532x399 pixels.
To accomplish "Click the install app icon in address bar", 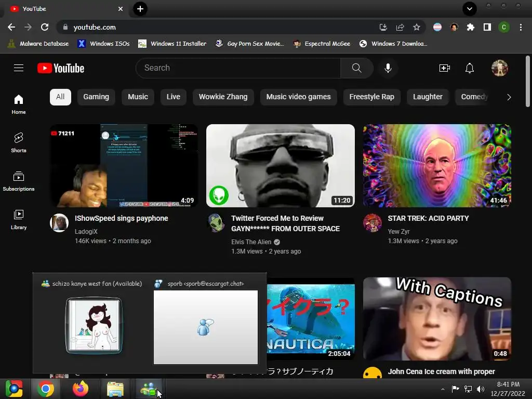I will point(383,27).
